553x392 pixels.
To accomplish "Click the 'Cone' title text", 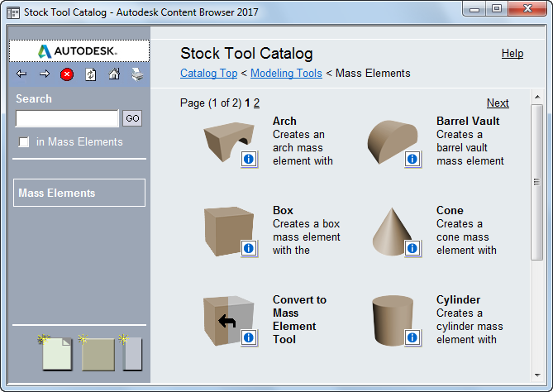I will pos(450,210).
